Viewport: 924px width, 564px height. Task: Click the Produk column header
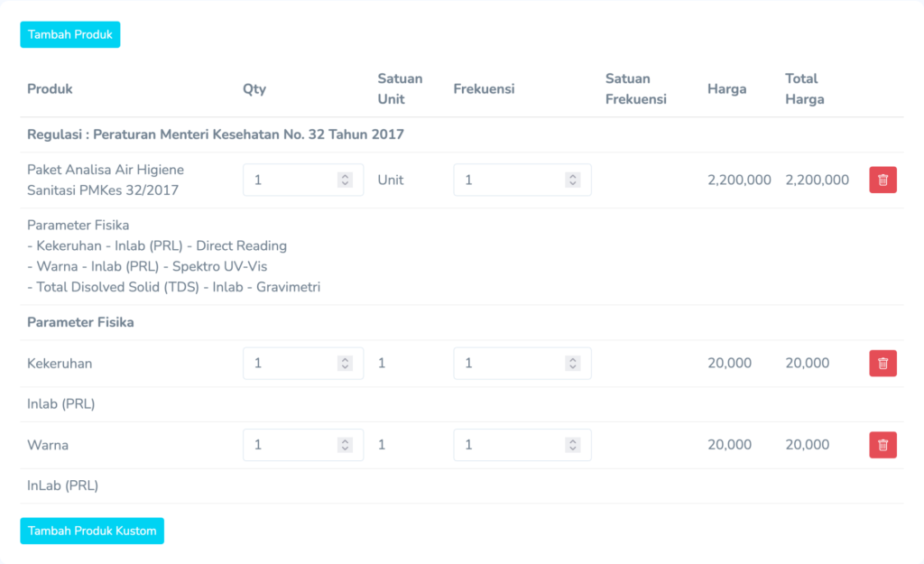50,88
